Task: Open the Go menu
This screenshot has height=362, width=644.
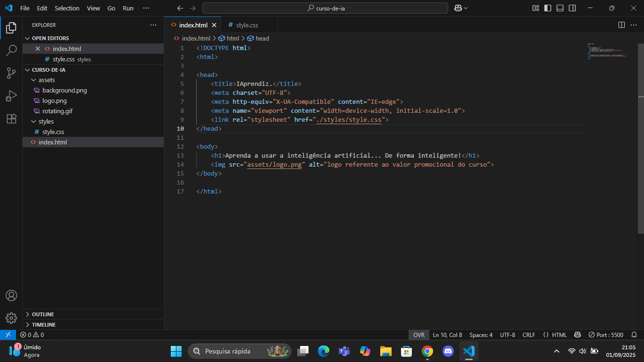Action: (x=111, y=8)
